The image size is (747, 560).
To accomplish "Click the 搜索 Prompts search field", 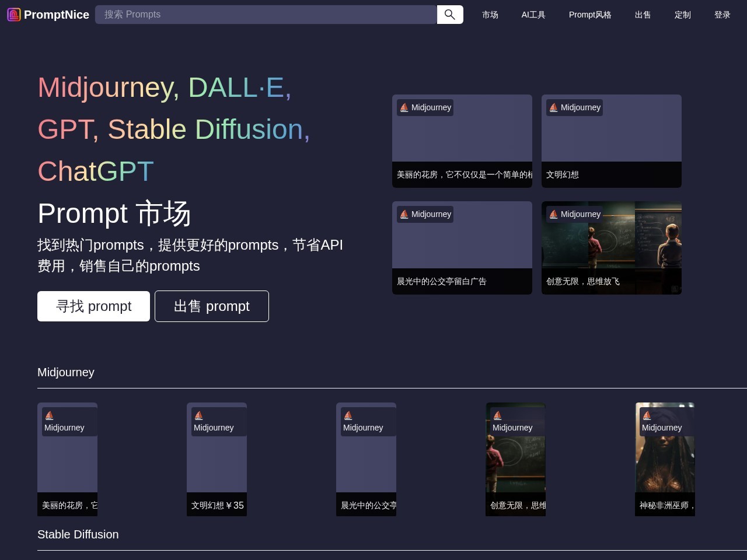I will click(x=266, y=15).
